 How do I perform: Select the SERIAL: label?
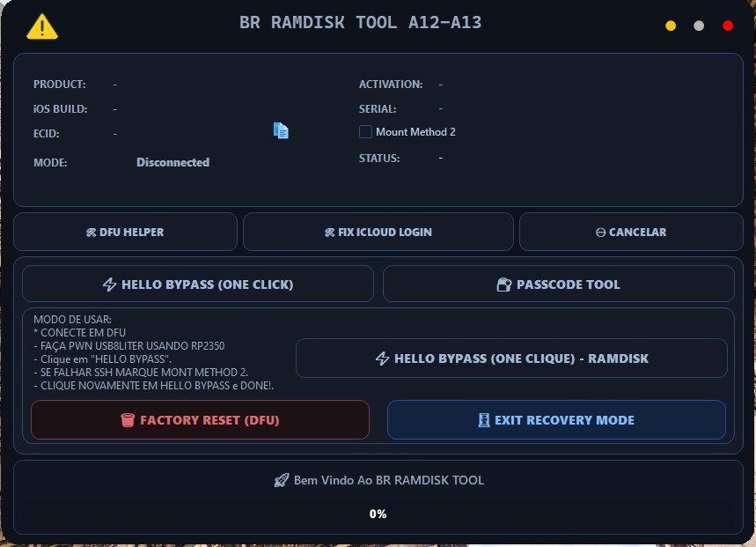(378, 109)
